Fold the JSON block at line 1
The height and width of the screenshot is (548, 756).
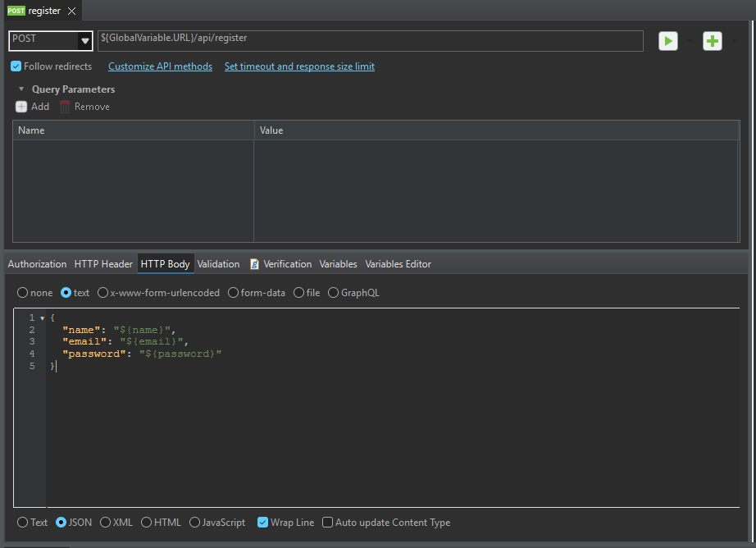click(42, 318)
